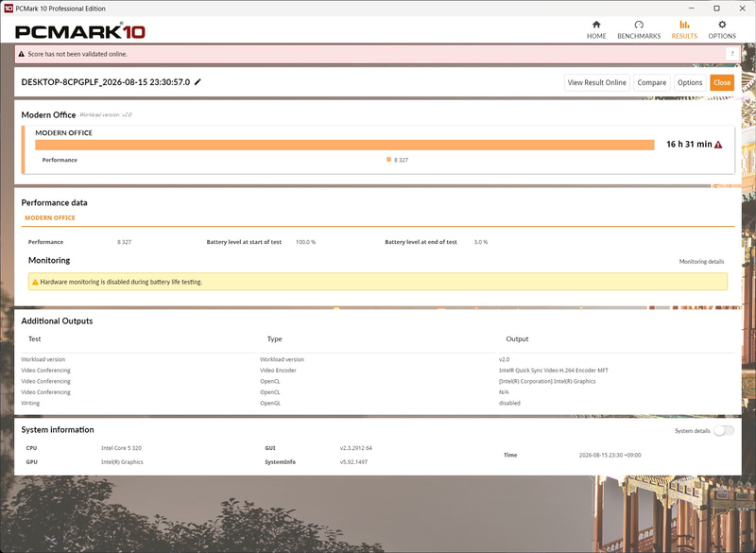This screenshot has height=553, width=756.
Task: Click the question mark help icon in warning bar
Action: (x=731, y=54)
